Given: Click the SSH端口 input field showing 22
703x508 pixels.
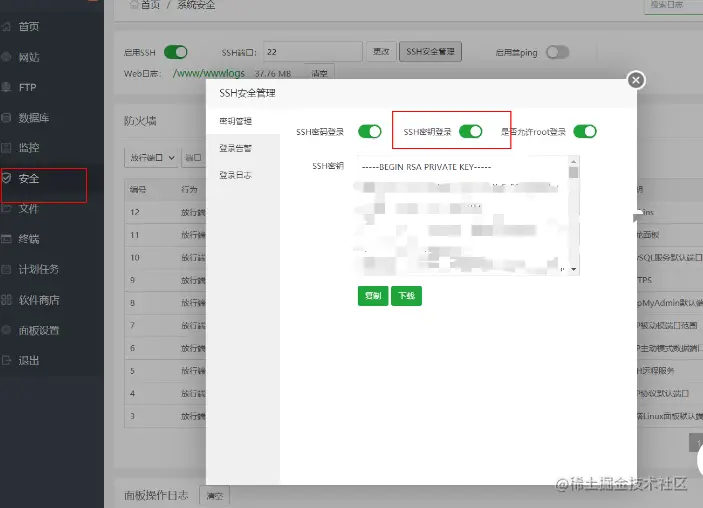Looking at the screenshot, I should tap(312, 52).
